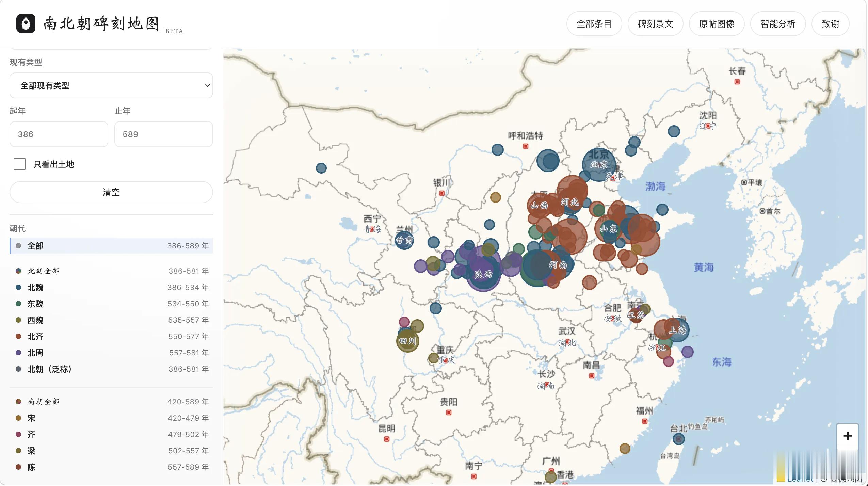Click the olive marker at 重庆

point(433,358)
